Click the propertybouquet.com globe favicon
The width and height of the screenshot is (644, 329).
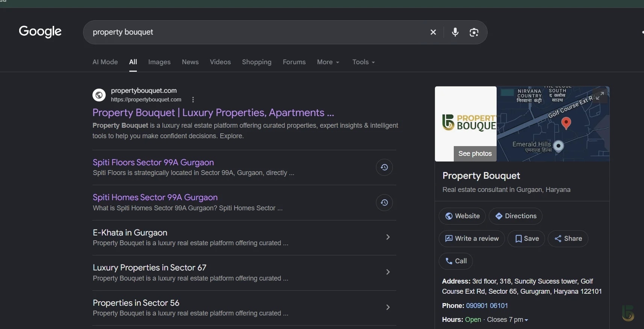pyautogui.click(x=99, y=95)
